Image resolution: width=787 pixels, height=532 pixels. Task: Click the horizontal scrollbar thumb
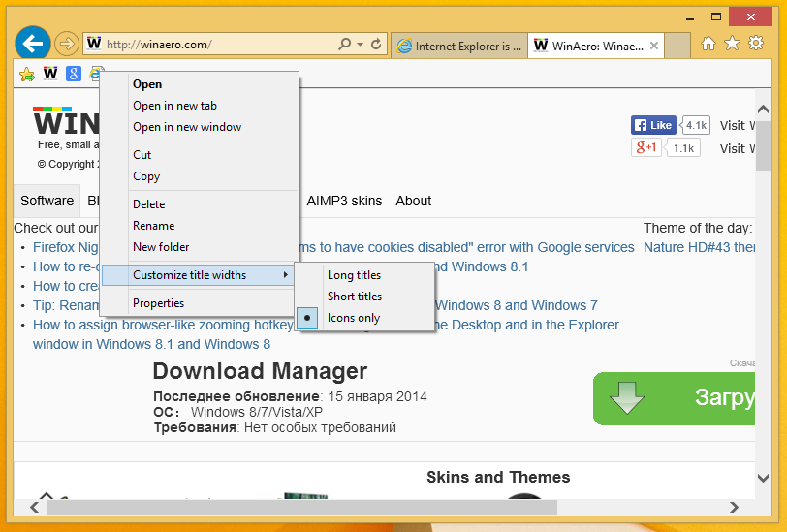(300, 506)
